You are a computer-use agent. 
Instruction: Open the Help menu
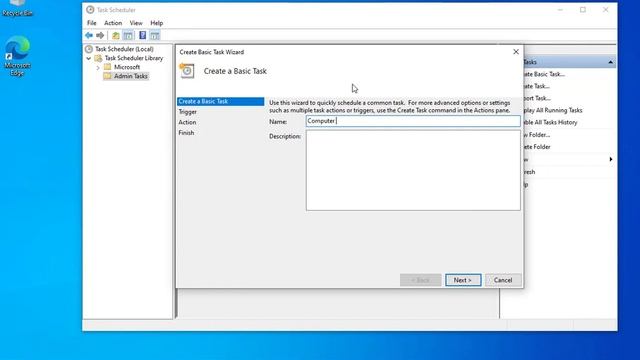[x=156, y=23]
